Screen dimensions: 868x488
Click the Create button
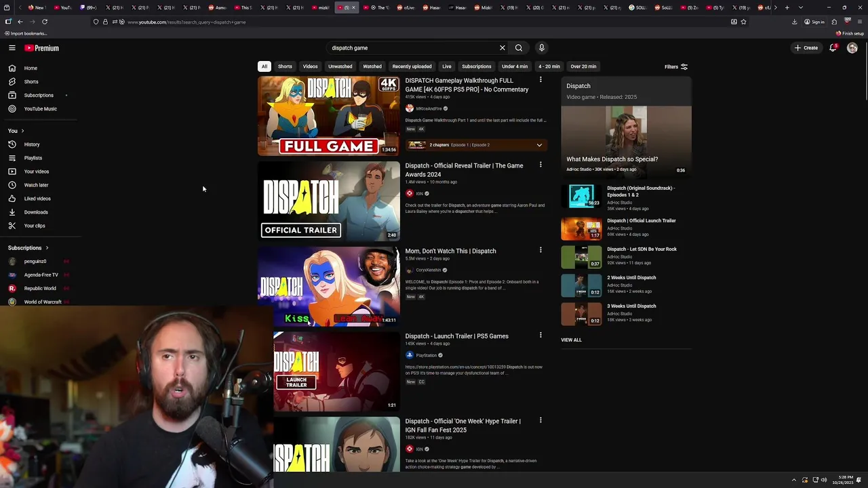[x=806, y=48]
